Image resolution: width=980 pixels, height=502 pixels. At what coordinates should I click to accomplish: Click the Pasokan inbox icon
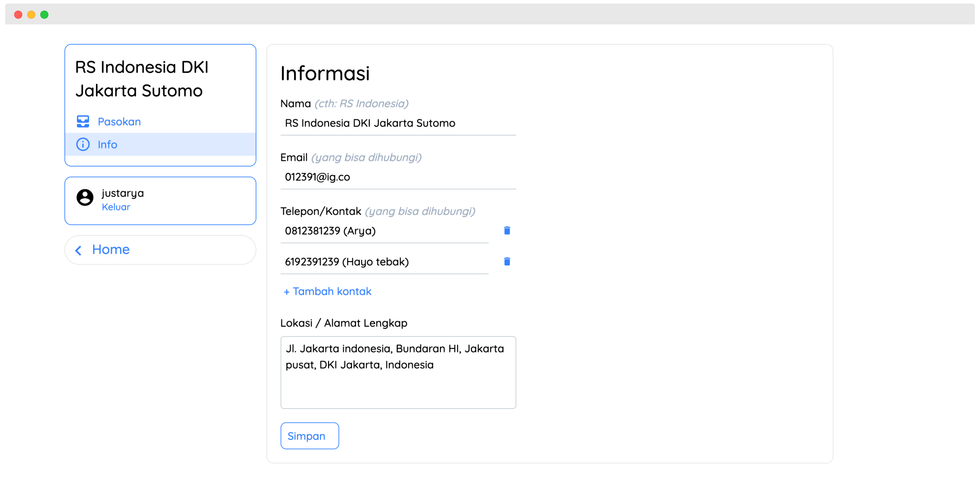coord(82,121)
